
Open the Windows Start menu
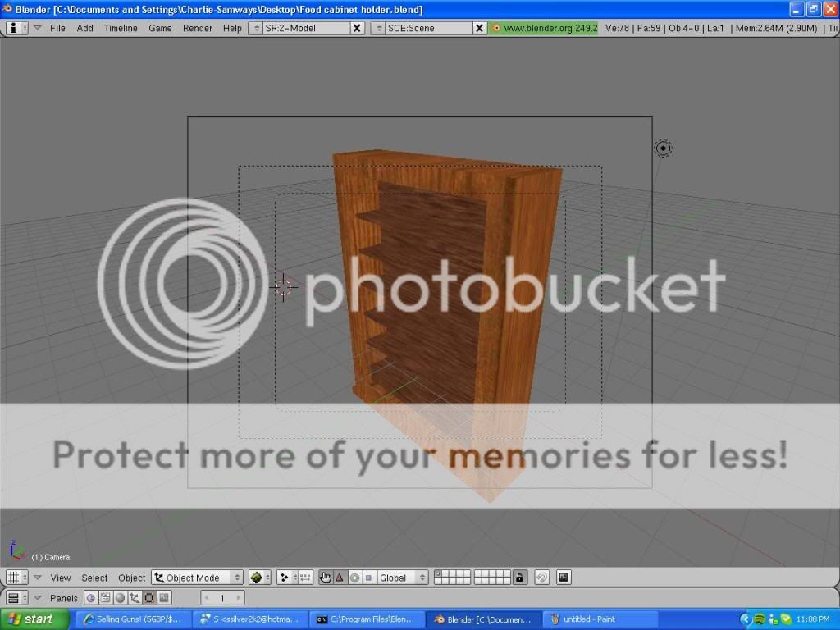click(x=34, y=619)
